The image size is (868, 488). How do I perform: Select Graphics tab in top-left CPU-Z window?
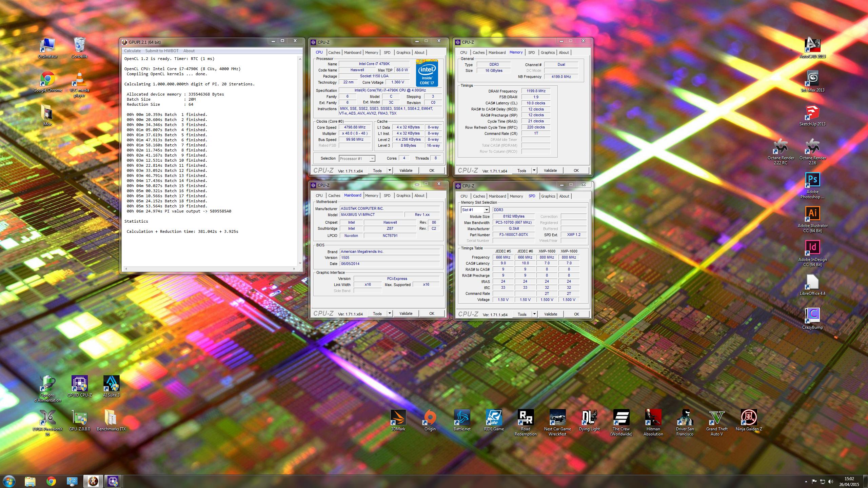403,53
